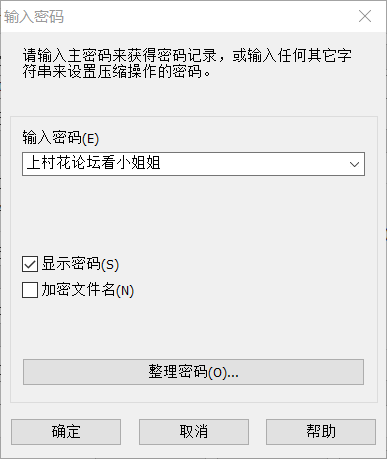
Task: Toggle via the 加密文件名(N) label text
Action: pyautogui.click(x=87, y=290)
